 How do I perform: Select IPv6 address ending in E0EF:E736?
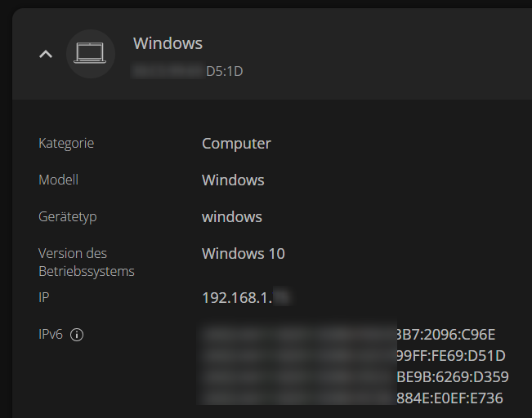tap(351, 398)
